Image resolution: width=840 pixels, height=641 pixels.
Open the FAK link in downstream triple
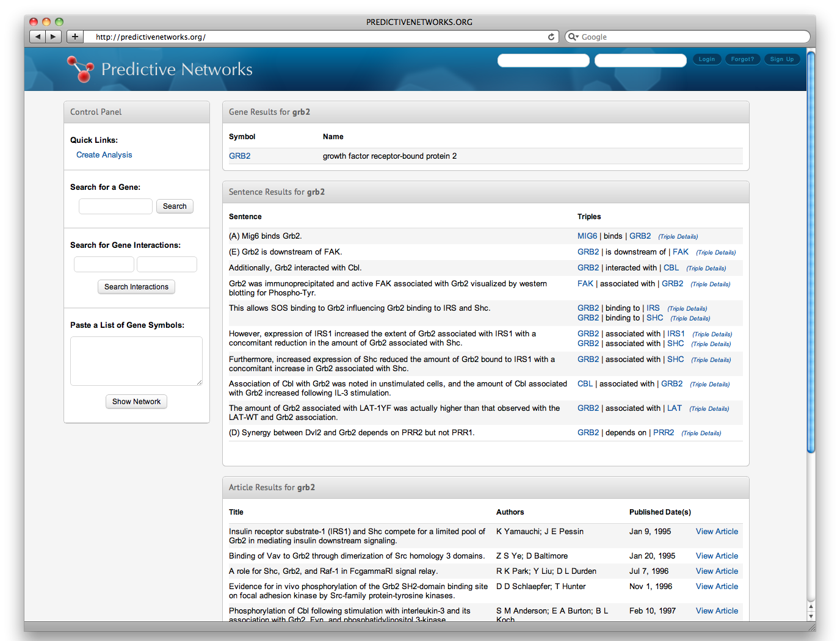[681, 252]
